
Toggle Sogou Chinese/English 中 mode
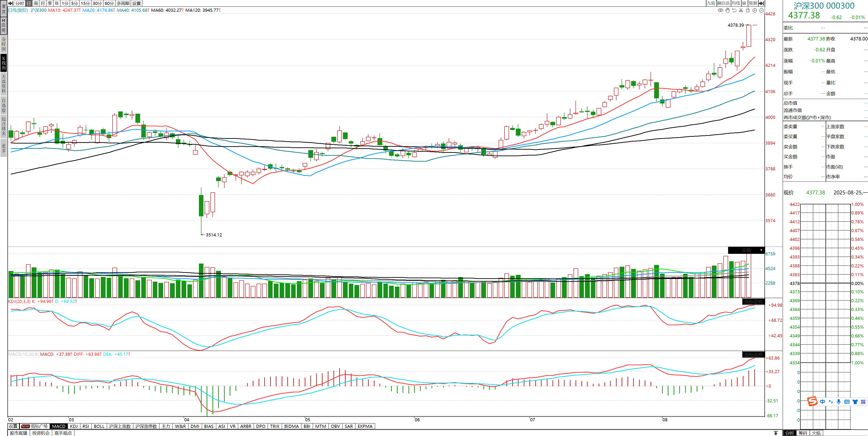pos(823,402)
